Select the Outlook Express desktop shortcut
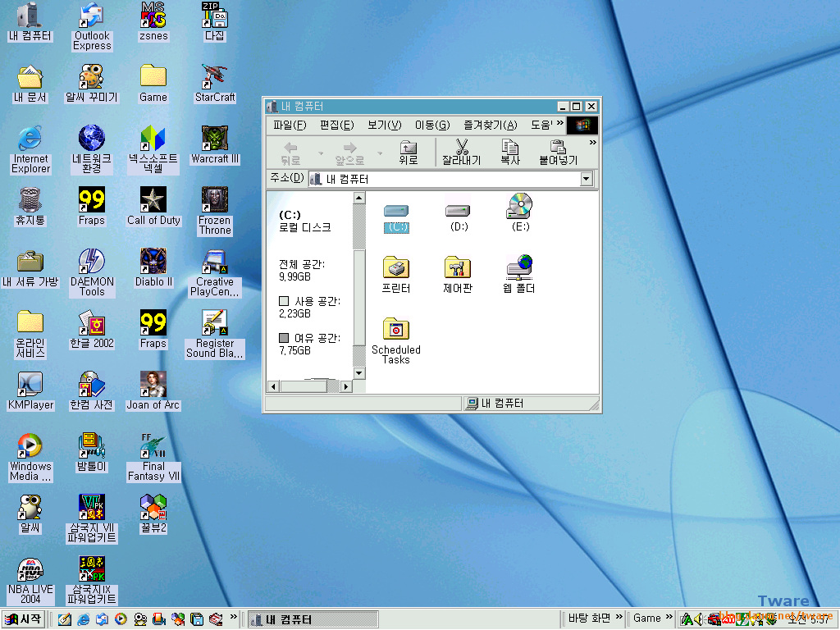 92,27
